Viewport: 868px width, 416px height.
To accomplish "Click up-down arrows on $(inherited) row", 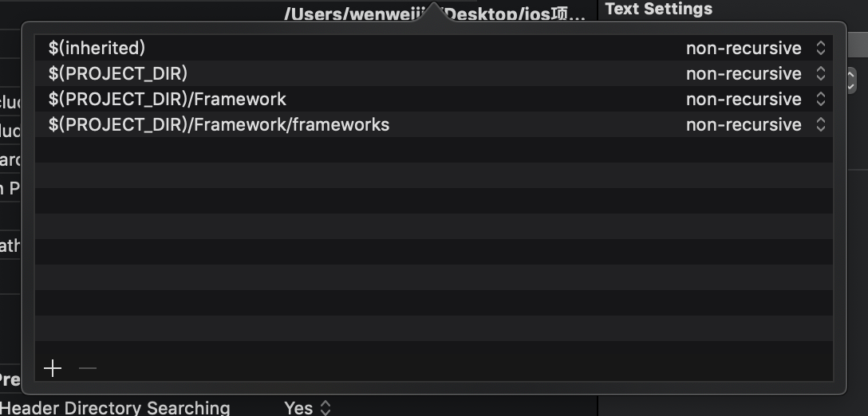I will tap(820, 49).
